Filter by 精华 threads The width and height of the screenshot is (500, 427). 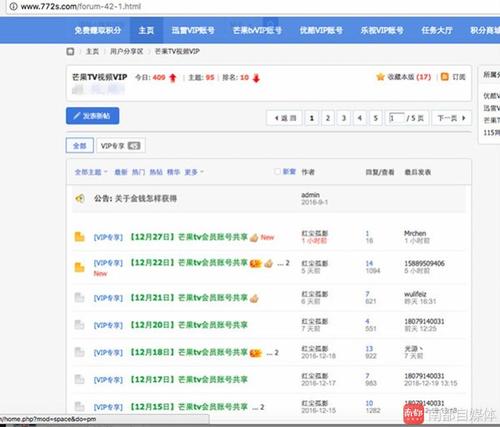173,172
